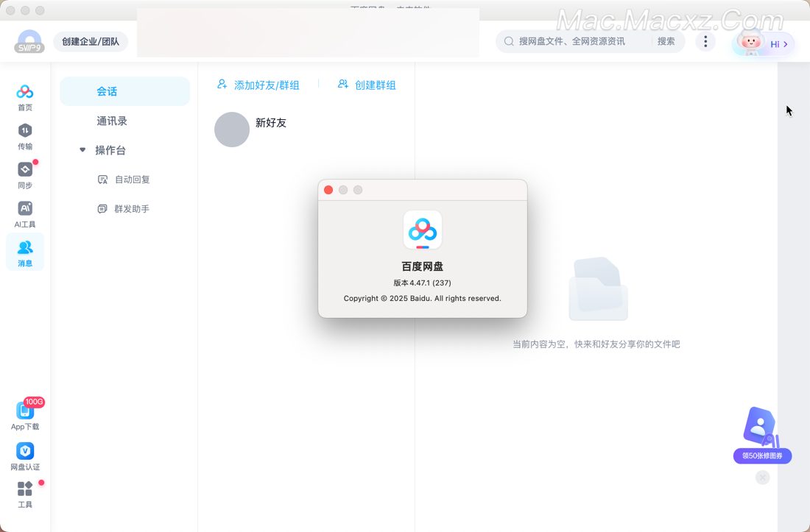This screenshot has width=810, height=532.
Task: Click the 版本 4.47.1 (237) text
Action: [x=423, y=283]
